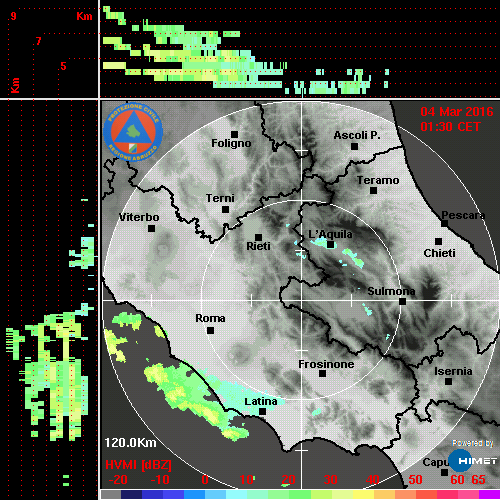Click the -10 dBZ scale value
500x500 pixels.
160,480
